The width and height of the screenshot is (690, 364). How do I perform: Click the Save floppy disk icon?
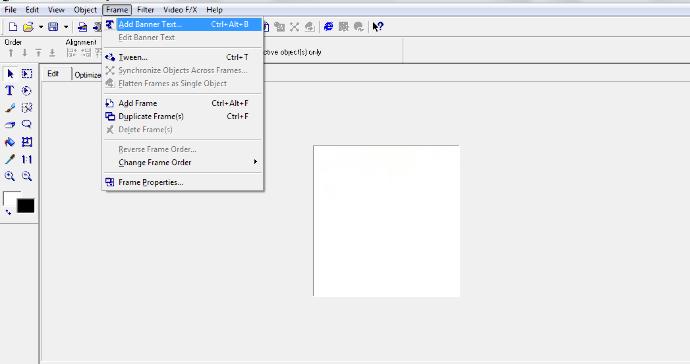[53, 27]
